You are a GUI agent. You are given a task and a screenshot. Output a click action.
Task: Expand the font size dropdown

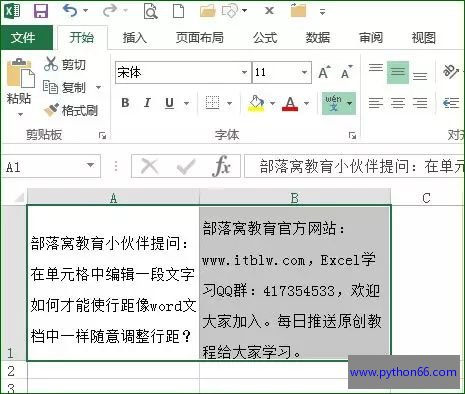[x=304, y=72]
